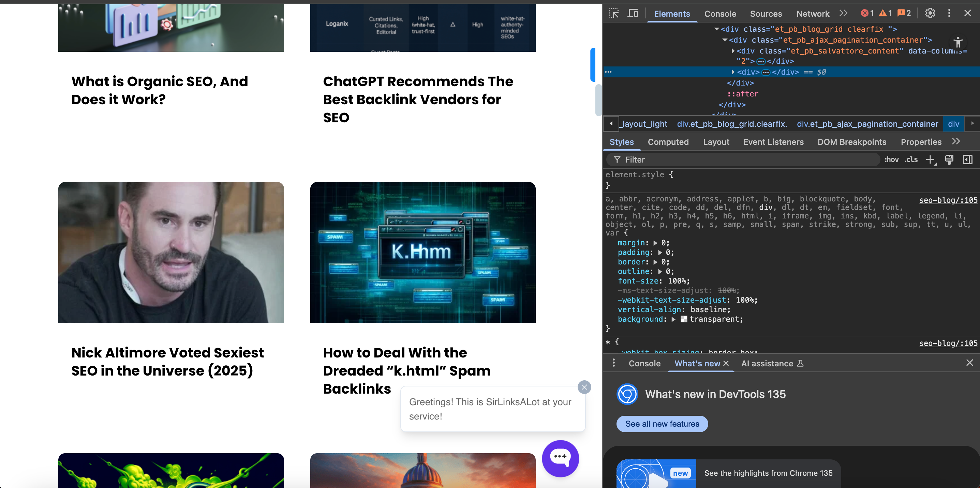
Task: Click the See all new features button
Action: [x=662, y=424]
